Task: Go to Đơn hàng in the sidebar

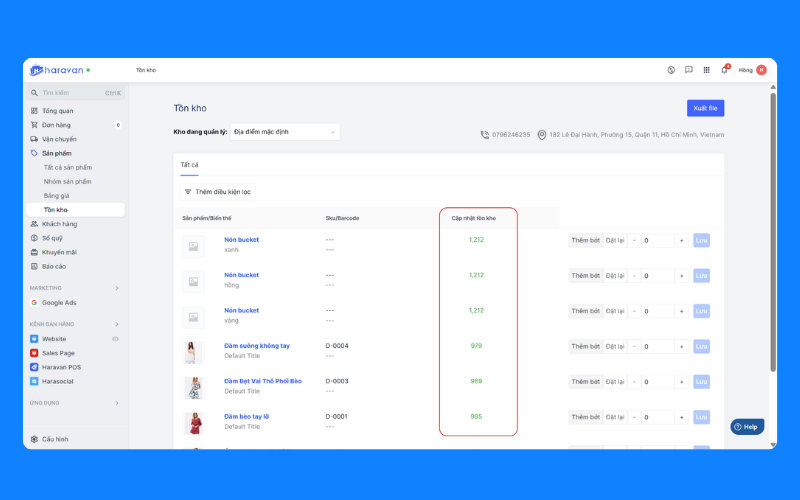Action: click(56, 125)
